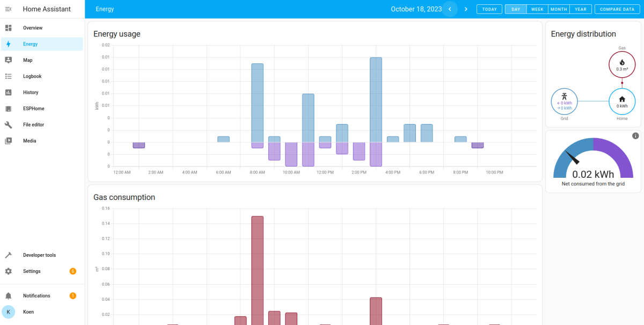Click the Media play icon
This screenshot has height=325, width=644.
tap(9, 141)
